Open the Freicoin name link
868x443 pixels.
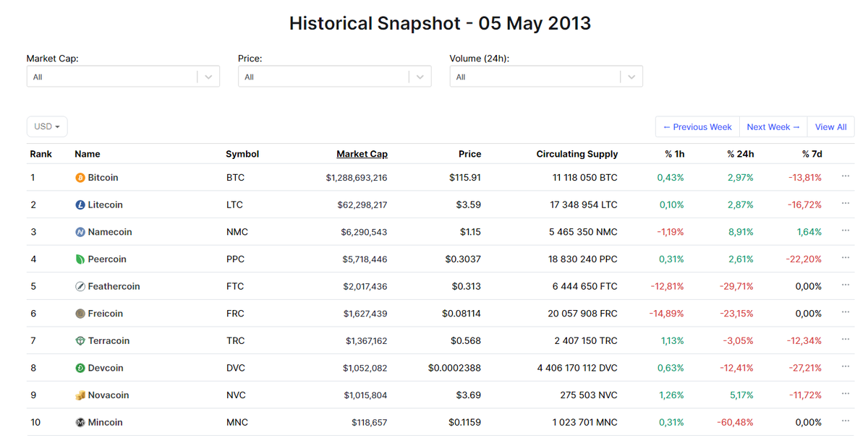pos(106,314)
